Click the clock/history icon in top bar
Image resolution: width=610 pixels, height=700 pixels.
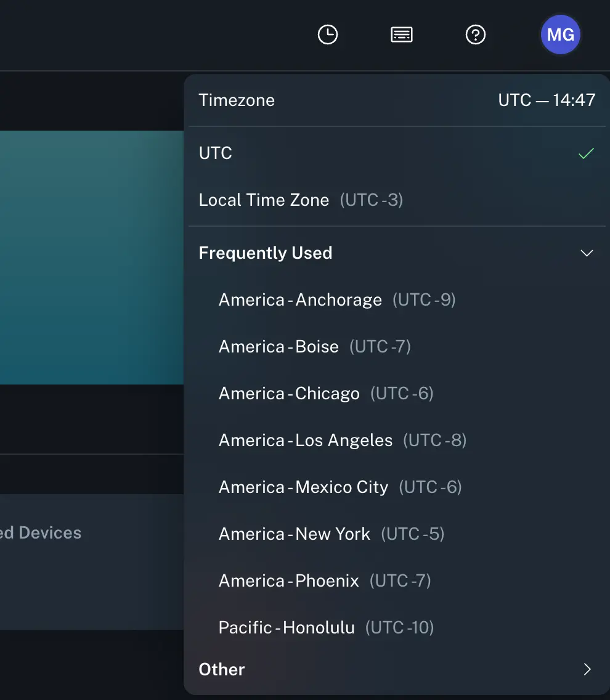click(327, 35)
